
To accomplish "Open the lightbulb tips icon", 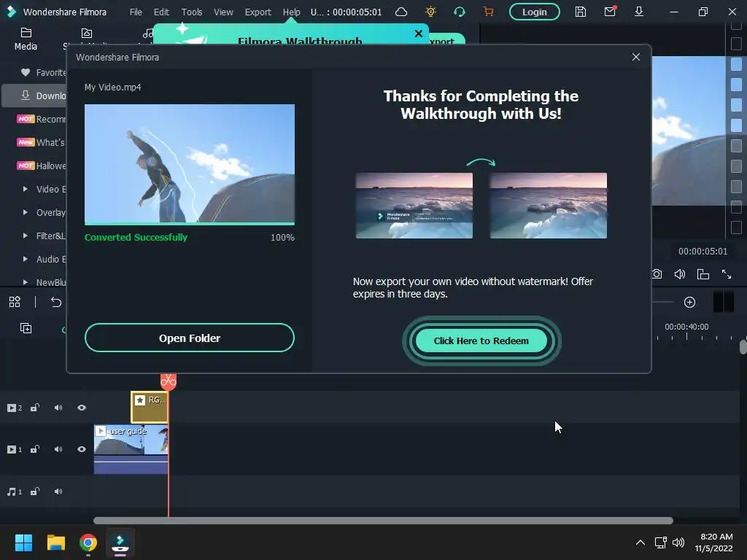I will (x=430, y=12).
